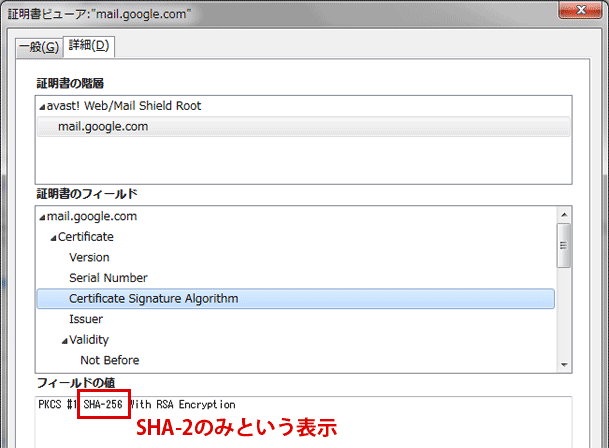Screen dimensions: 609x448
Task: Collapse mail.google.com node in certificate fields
Action: click(42, 218)
